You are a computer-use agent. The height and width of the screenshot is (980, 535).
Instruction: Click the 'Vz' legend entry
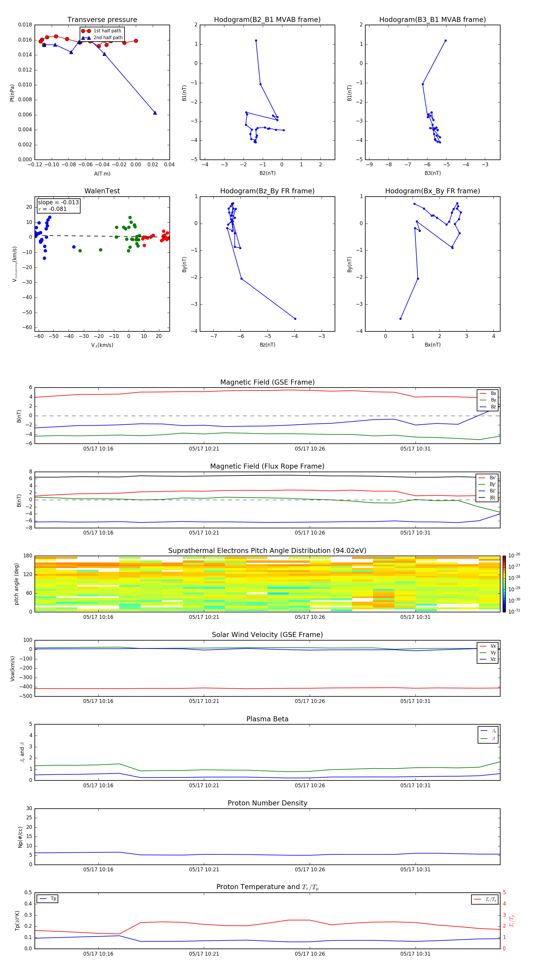click(488, 659)
